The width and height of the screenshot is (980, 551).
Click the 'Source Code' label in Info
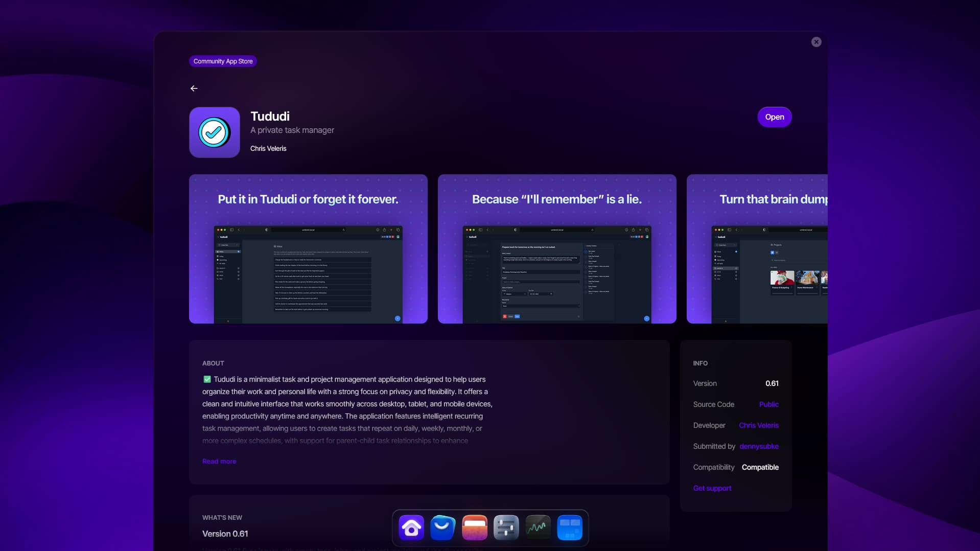pyautogui.click(x=714, y=404)
